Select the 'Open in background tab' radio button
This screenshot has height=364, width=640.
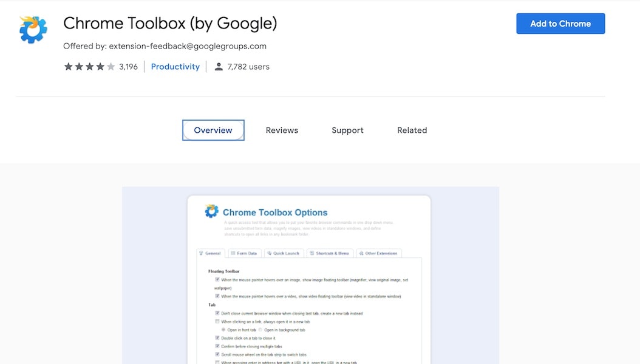260,330
